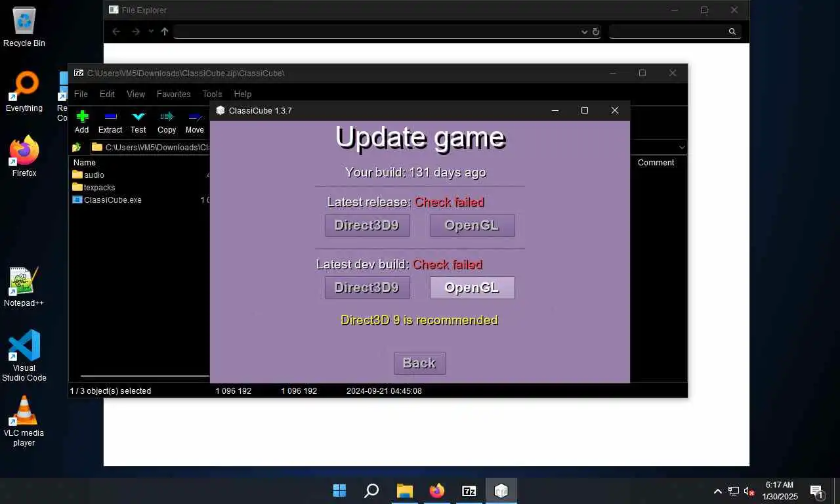Click the "2024-09-21 04:45:08" status entry
The image size is (840, 504).
click(384, 390)
